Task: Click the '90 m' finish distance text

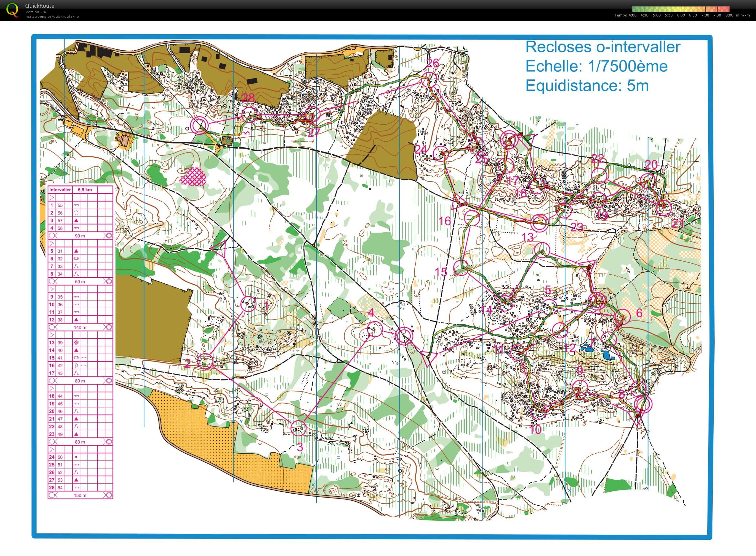Action: click(80, 236)
